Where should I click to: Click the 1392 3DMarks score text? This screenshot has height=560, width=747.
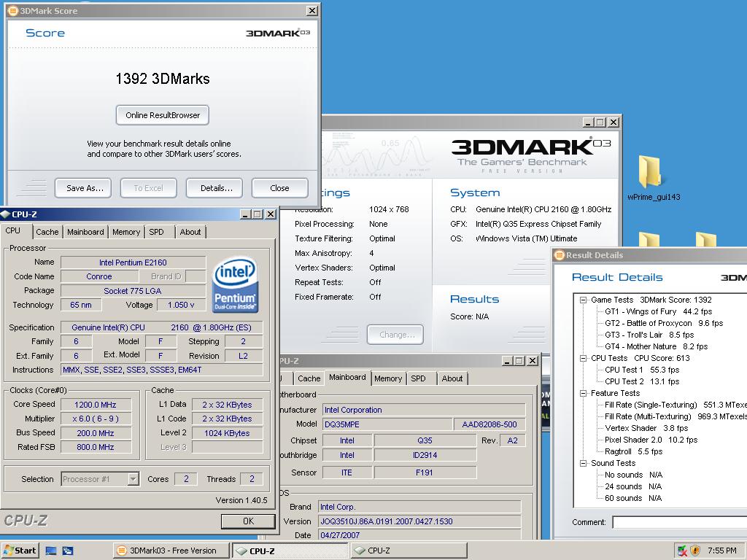tap(163, 79)
